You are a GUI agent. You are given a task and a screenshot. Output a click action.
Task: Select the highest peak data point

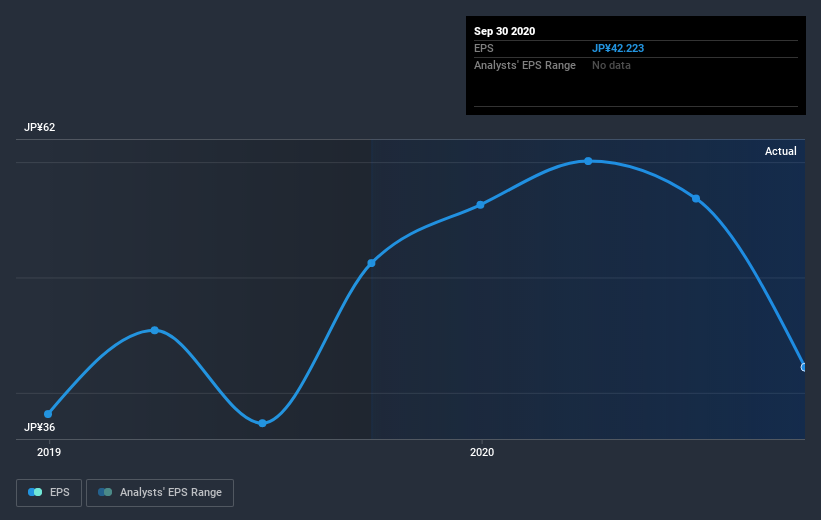[x=589, y=161]
